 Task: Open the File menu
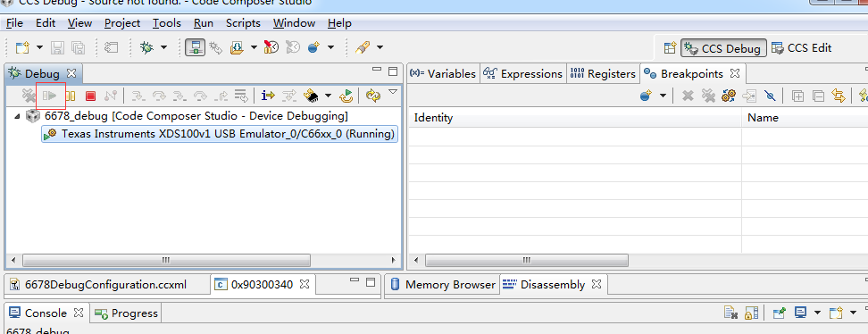pyautogui.click(x=14, y=23)
